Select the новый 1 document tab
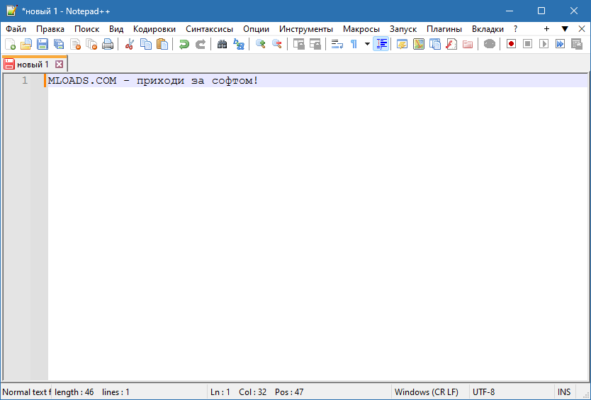 point(35,64)
